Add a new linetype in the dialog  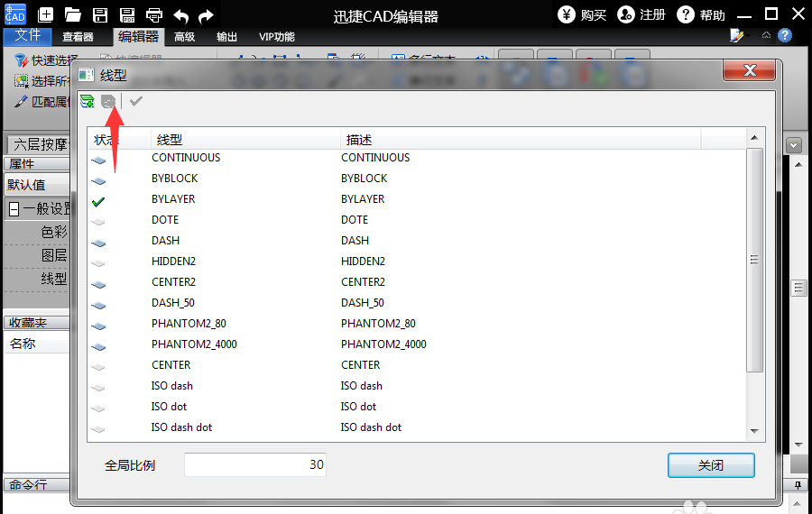coord(88,101)
